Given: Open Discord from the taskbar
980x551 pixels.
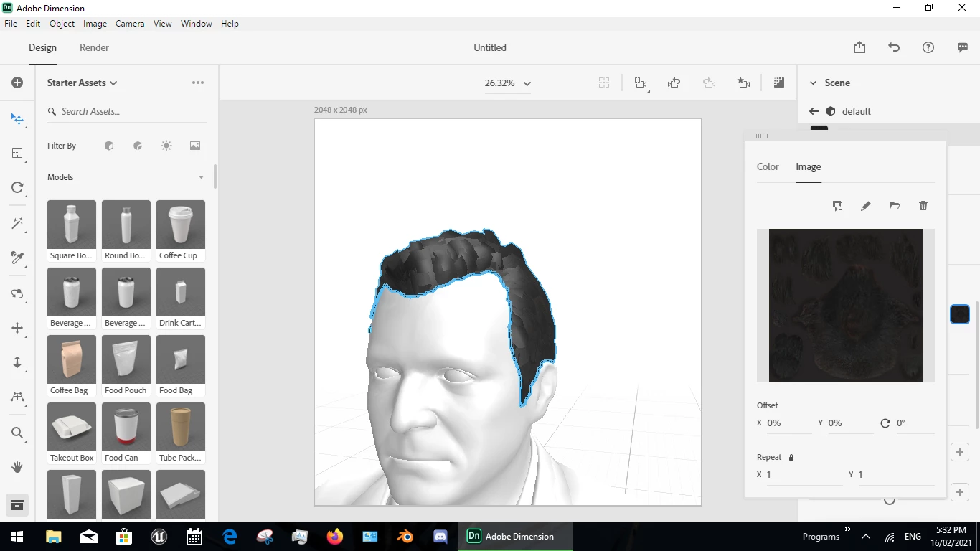Looking at the screenshot, I should [440, 536].
